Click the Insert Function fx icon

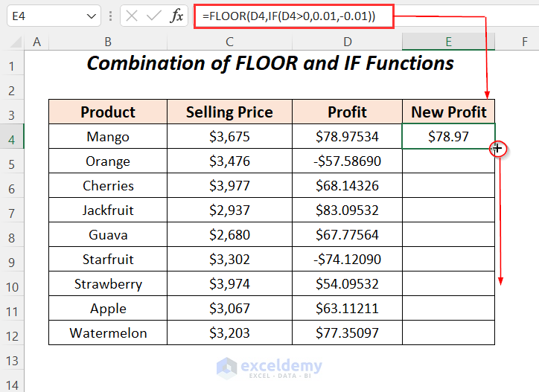[177, 16]
